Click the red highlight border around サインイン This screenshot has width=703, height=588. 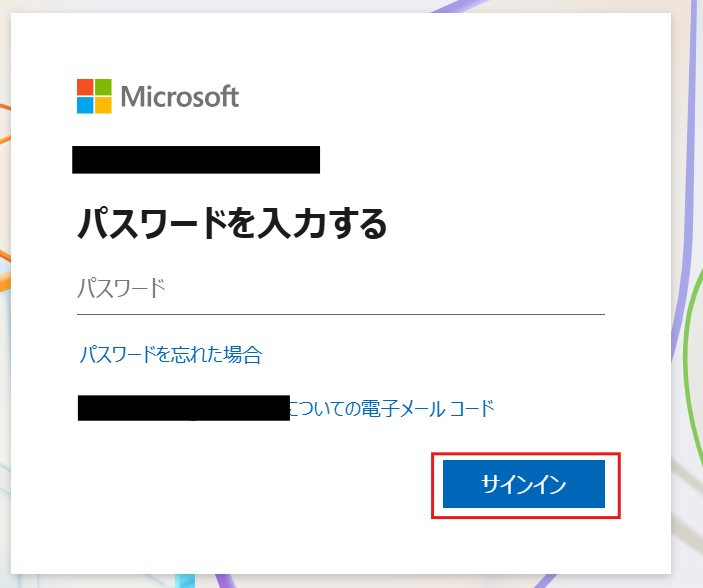coord(526,454)
